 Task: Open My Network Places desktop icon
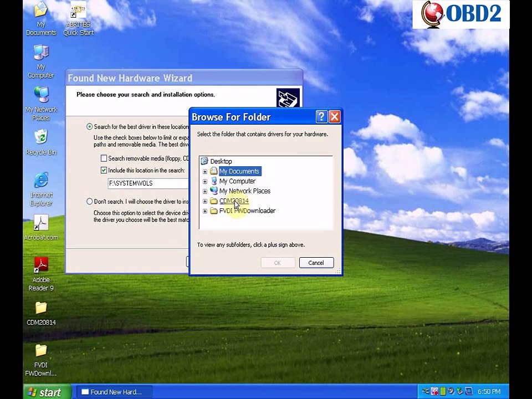41,104
